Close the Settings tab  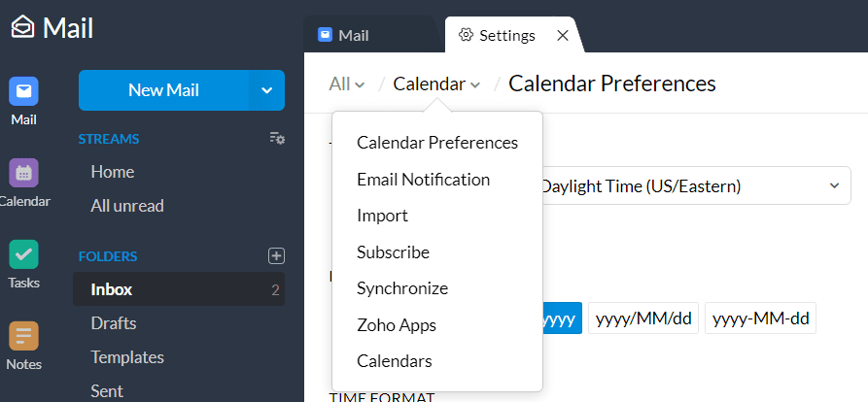(563, 35)
